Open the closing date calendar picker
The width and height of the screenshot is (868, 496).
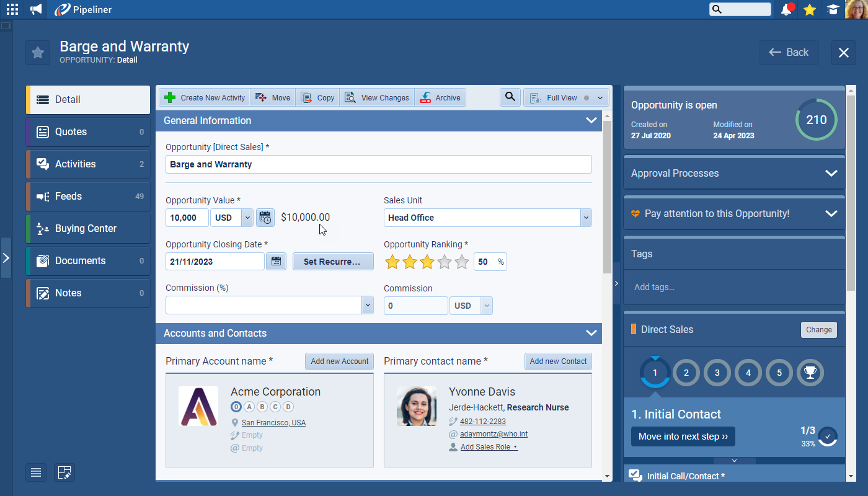276,262
